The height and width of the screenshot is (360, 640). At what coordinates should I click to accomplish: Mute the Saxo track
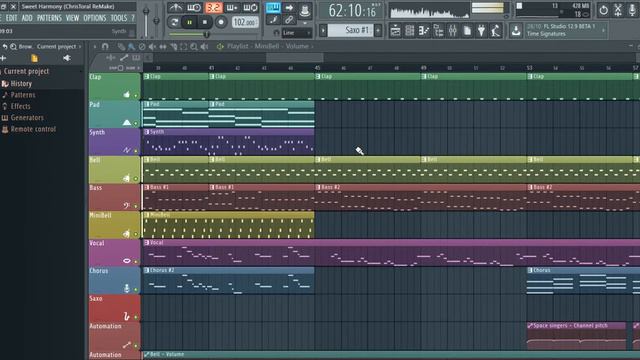(136, 317)
